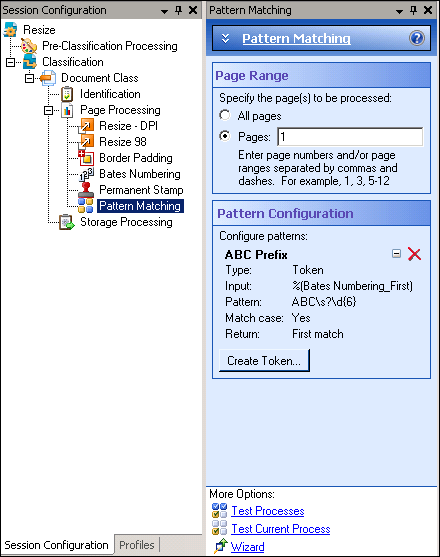Click the Pattern Matching help question icon
This screenshot has width=440, height=557.
click(417, 38)
